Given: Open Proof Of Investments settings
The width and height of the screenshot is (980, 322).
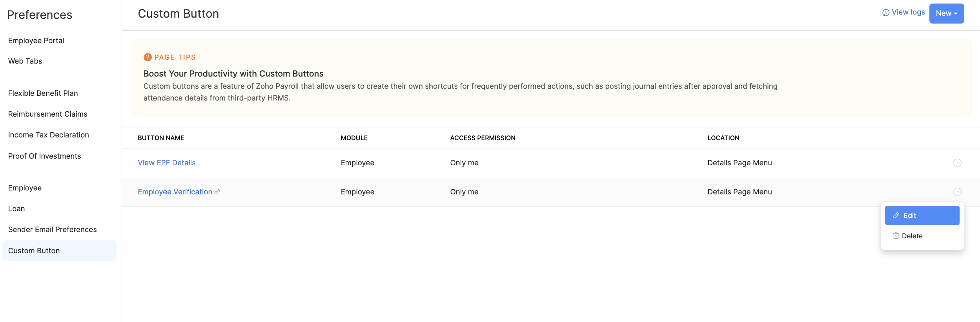Looking at the screenshot, I should point(45,156).
